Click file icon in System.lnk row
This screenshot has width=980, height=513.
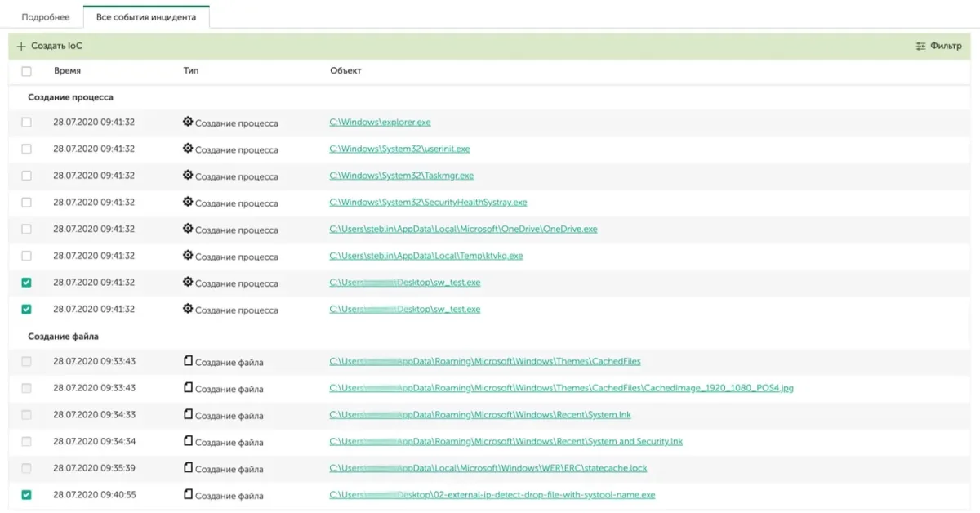click(x=188, y=415)
